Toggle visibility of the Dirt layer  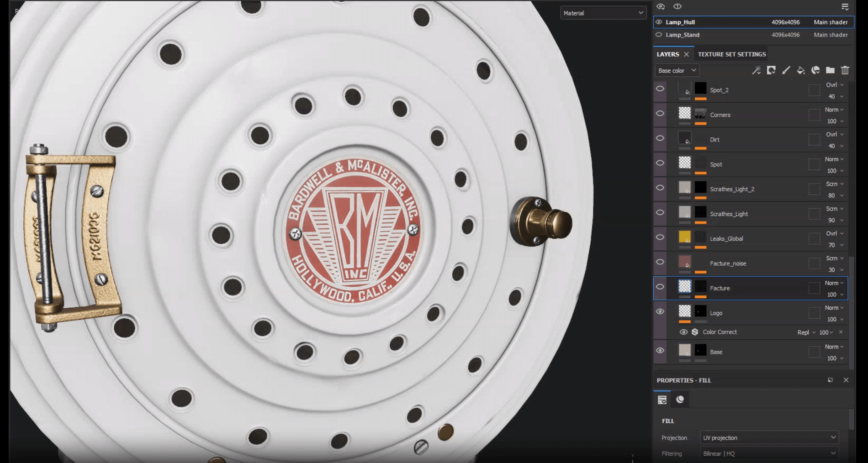point(660,138)
